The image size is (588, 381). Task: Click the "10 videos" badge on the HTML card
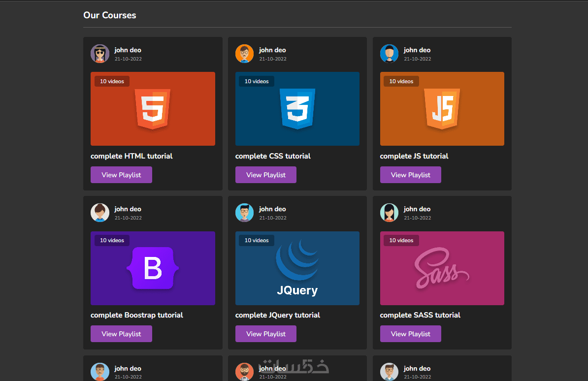112,81
